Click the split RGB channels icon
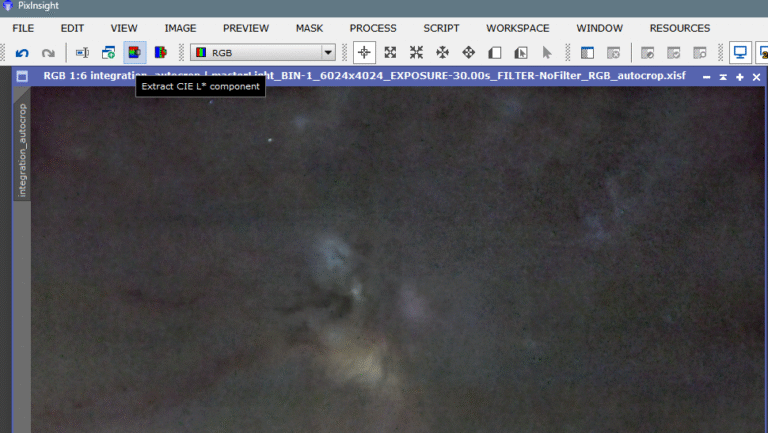 [160, 52]
